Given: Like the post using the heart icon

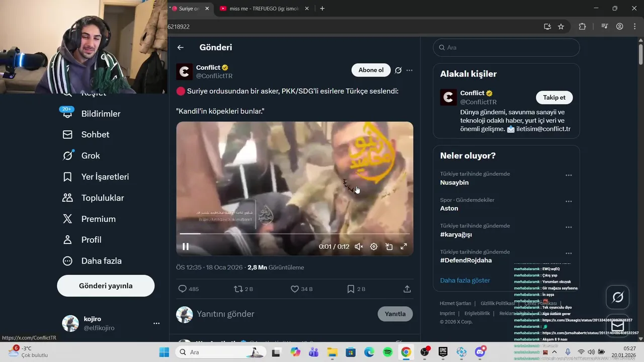Looking at the screenshot, I should click(x=295, y=289).
